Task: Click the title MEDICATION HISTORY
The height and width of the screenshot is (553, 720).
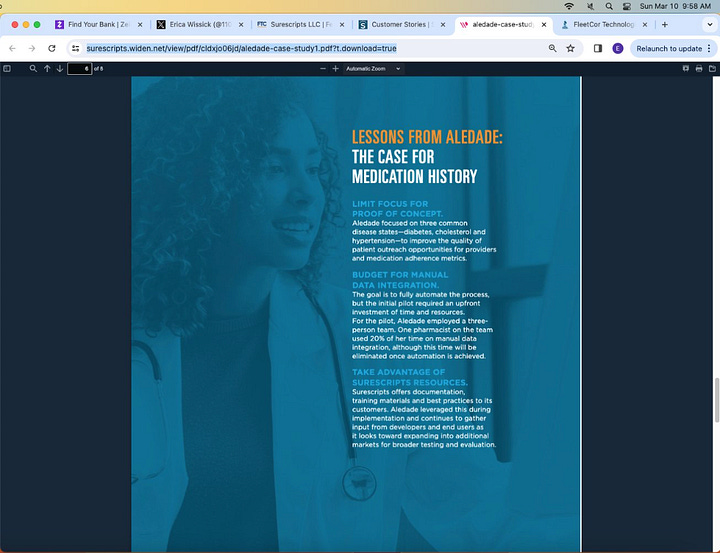Action: pyautogui.click(x=415, y=177)
